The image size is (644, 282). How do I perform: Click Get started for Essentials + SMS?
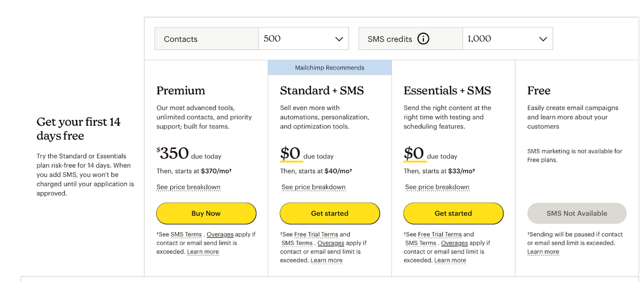[453, 213]
